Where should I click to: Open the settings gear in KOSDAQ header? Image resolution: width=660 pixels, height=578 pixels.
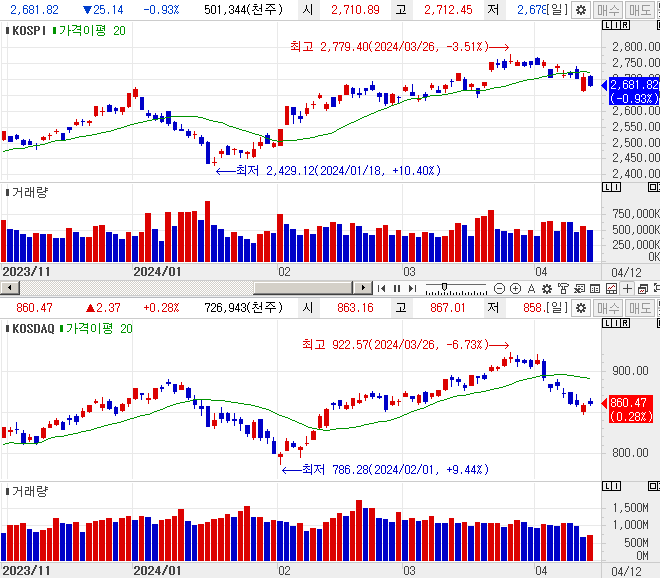tap(581, 308)
